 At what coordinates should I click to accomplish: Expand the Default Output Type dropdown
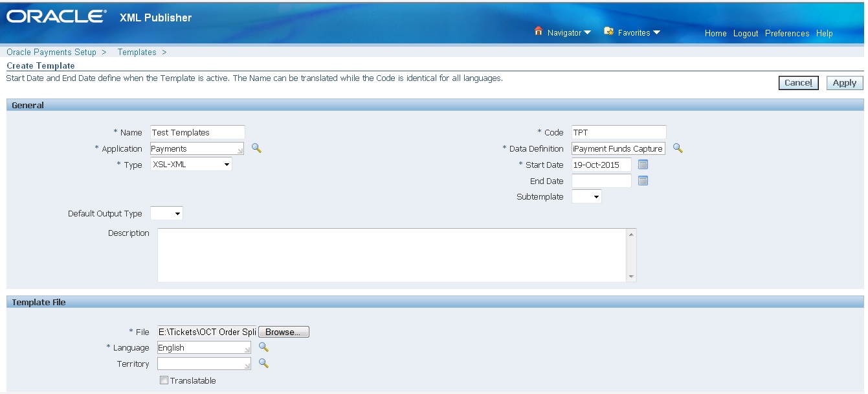(x=175, y=213)
